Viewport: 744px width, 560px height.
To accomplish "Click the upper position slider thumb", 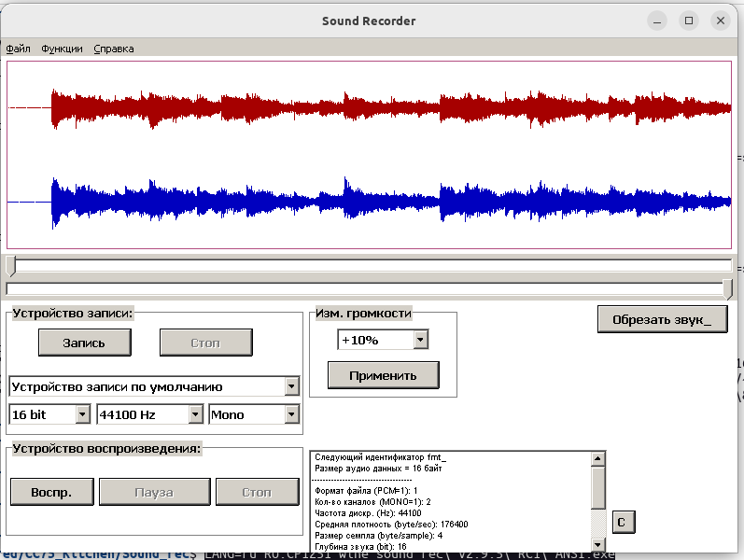I will (10, 266).
